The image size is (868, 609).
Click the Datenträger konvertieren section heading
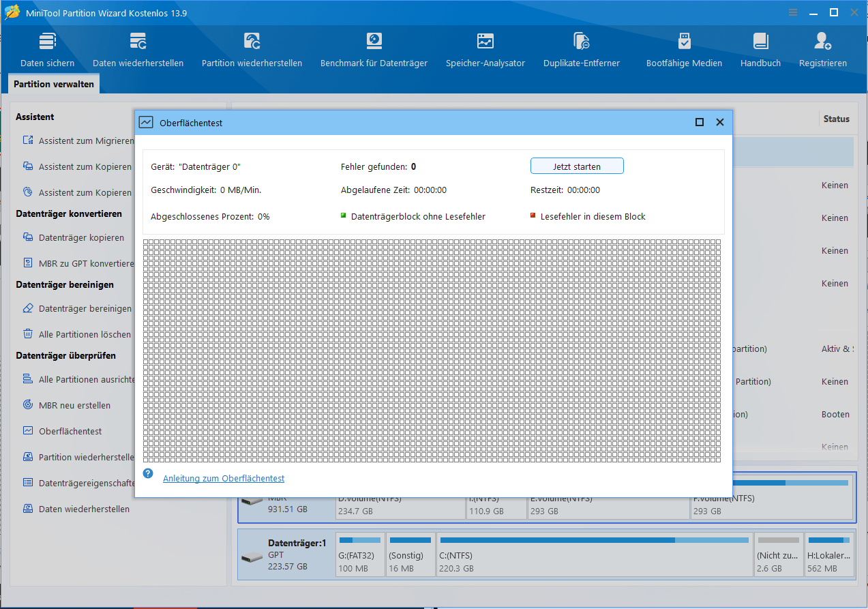(x=69, y=213)
